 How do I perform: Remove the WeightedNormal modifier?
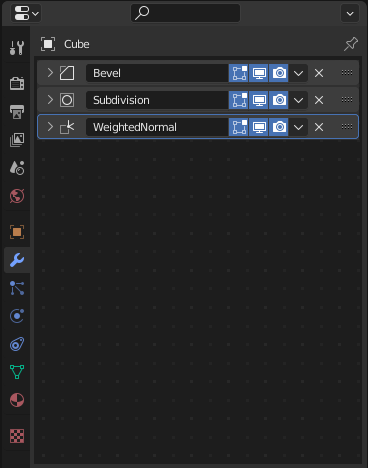point(319,127)
